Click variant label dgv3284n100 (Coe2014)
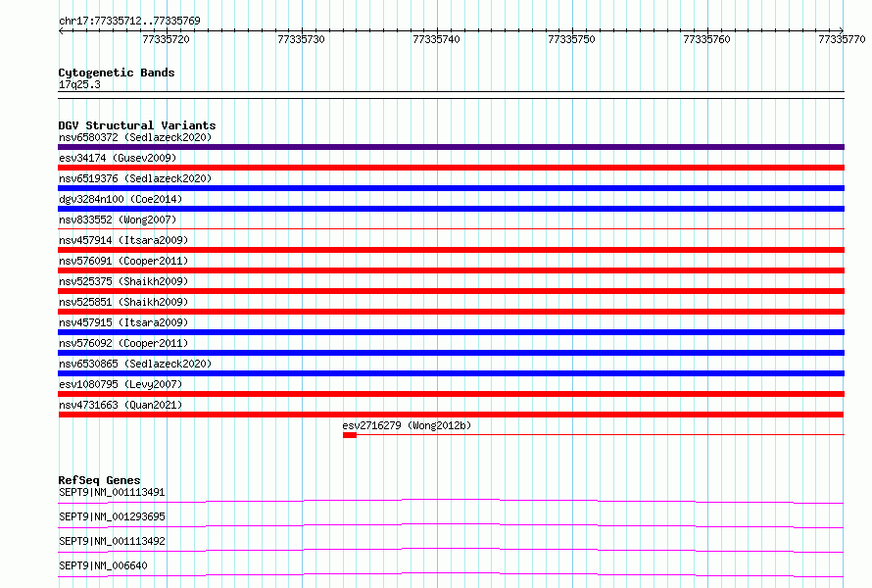The height and width of the screenshot is (588, 872). click(x=121, y=199)
